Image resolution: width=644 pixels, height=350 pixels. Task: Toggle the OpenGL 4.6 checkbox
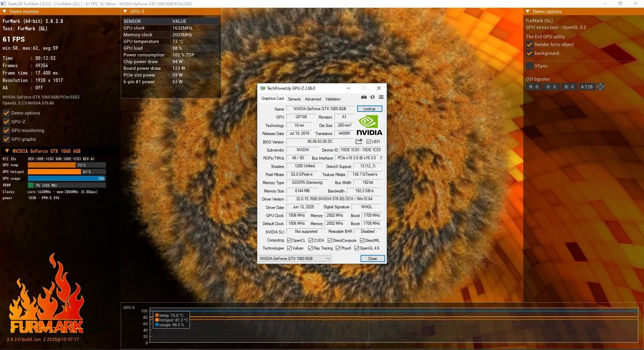tap(357, 248)
